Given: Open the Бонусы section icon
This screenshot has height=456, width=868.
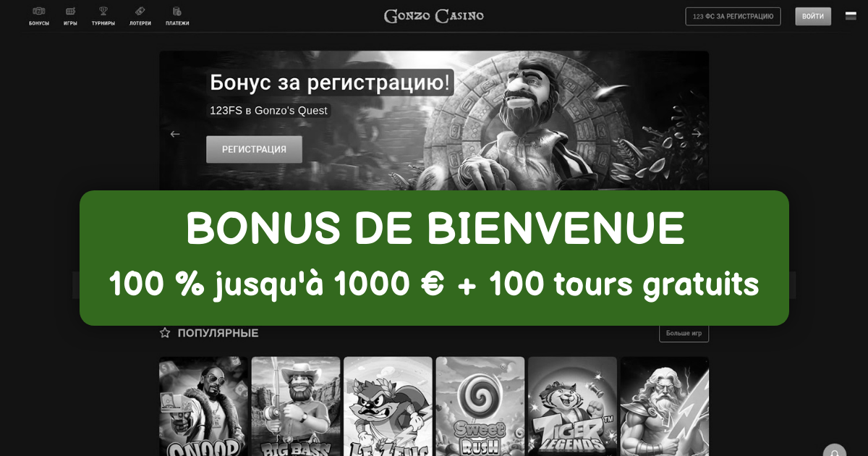Looking at the screenshot, I should coord(39,12).
